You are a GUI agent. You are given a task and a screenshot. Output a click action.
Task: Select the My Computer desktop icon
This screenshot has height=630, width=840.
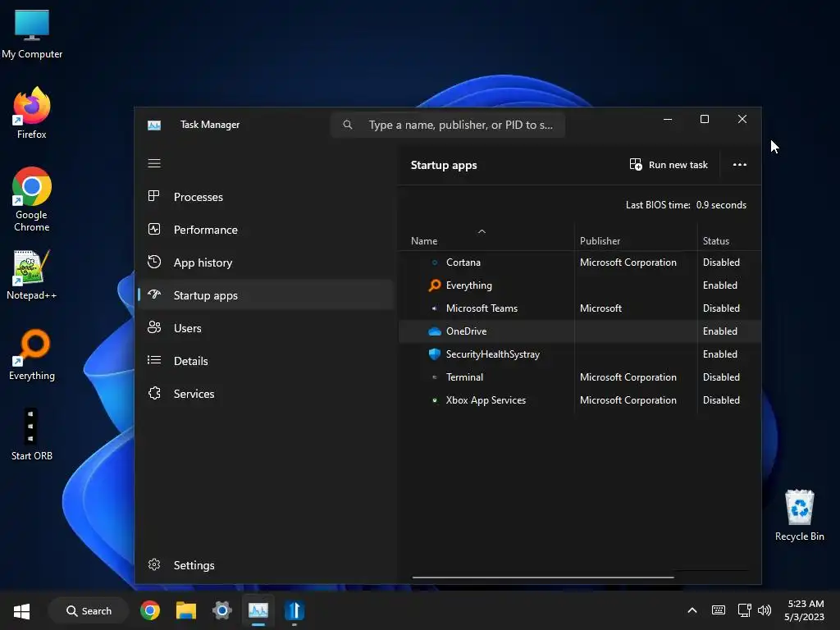click(x=32, y=33)
